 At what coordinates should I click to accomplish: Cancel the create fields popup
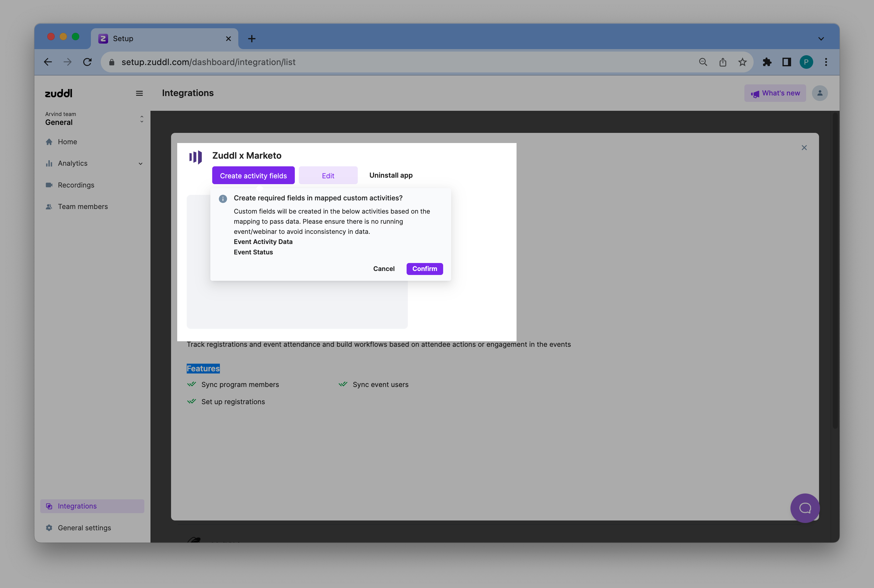point(384,269)
